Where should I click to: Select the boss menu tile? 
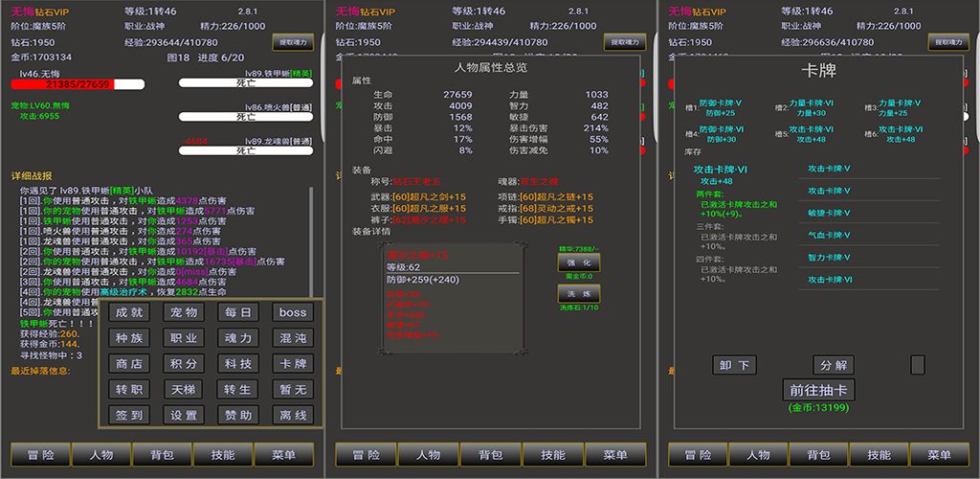point(293,312)
